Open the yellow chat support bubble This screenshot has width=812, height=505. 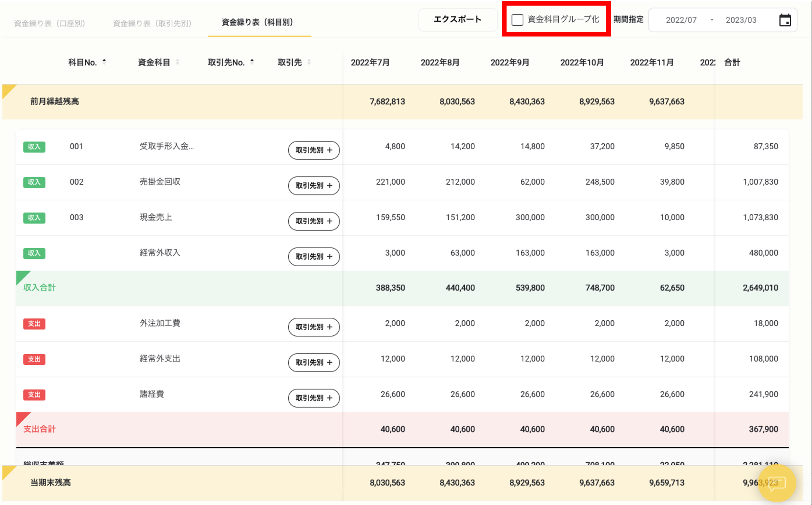coord(777,483)
